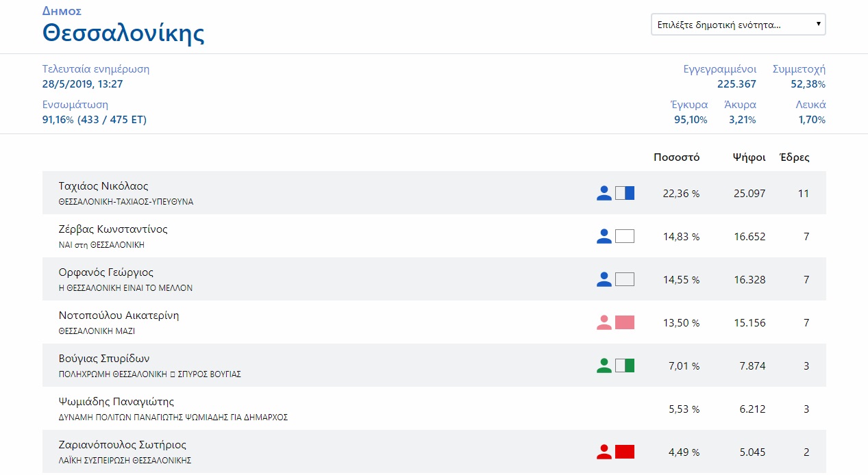Click the blue person icon for Ζέρβας Κωνσταντίνος
The height and width of the screenshot is (475, 868).
(x=604, y=237)
